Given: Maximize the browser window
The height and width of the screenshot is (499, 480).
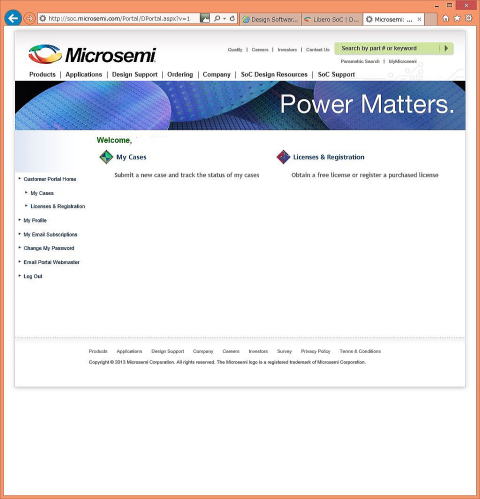Looking at the screenshot, I should point(449,5).
